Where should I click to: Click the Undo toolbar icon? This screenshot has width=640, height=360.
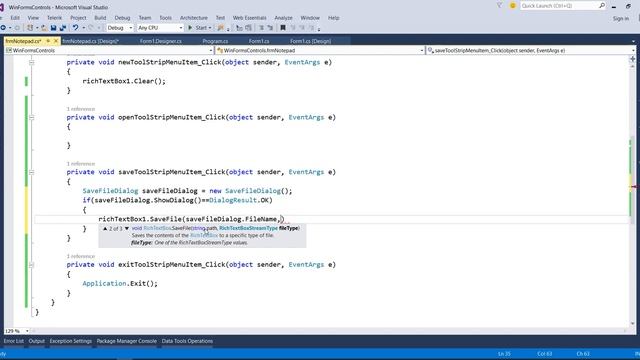pyautogui.click(x=76, y=28)
